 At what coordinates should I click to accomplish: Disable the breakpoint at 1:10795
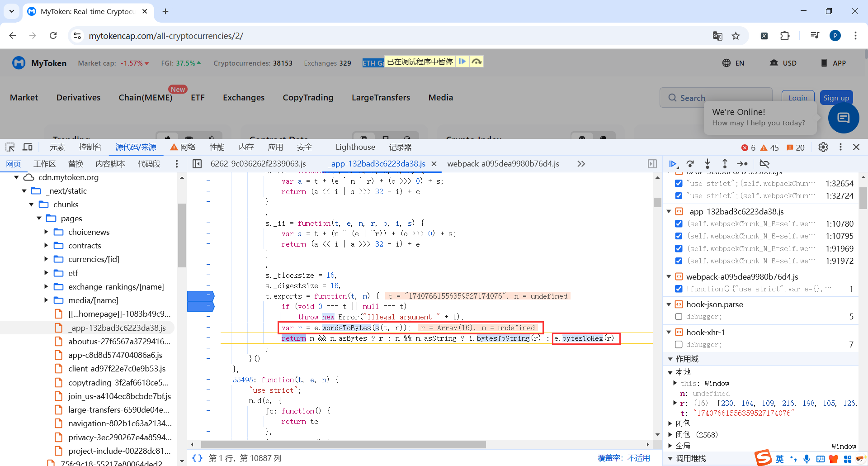click(x=679, y=236)
